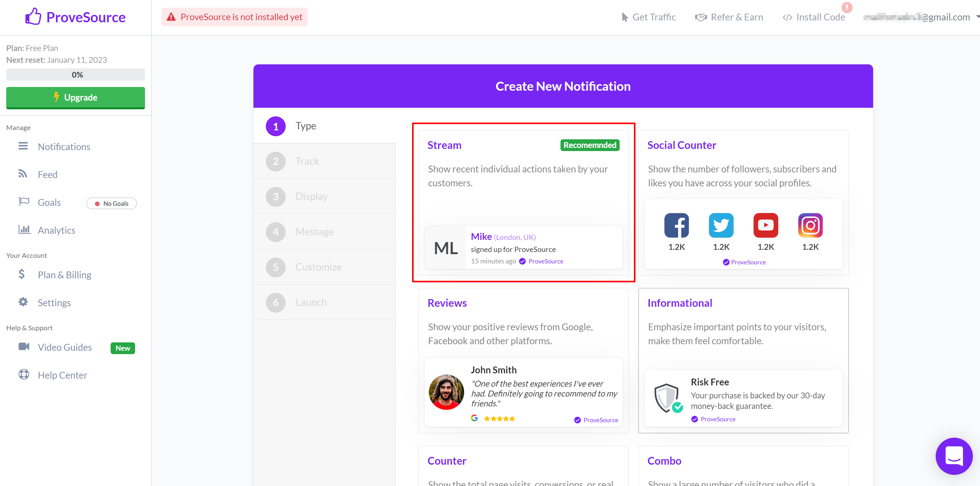This screenshot has width=980, height=486.
Task: Open the chat widget bubble
Action: [x=954, y=456]
